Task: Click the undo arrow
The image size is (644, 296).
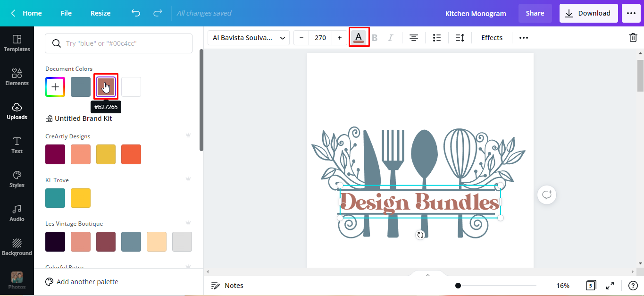Action: click(x=136, y=13)
